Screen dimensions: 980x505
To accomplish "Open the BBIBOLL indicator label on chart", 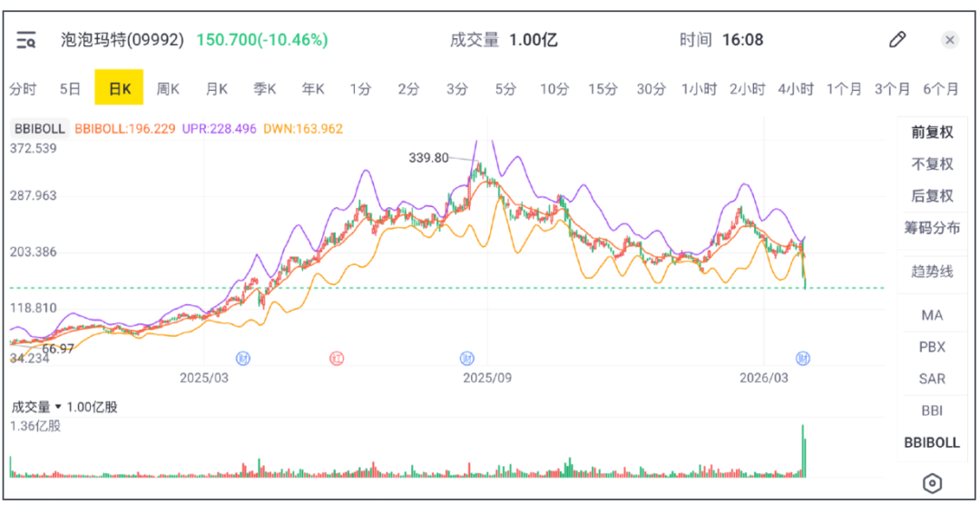I will (39, 129).
